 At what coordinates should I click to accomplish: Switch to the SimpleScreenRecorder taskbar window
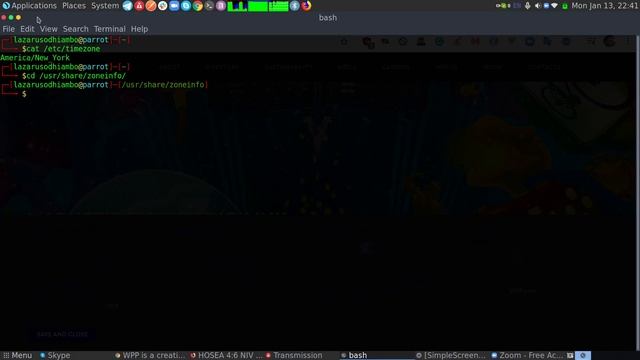pyautogui.click(x=451, y=356)
